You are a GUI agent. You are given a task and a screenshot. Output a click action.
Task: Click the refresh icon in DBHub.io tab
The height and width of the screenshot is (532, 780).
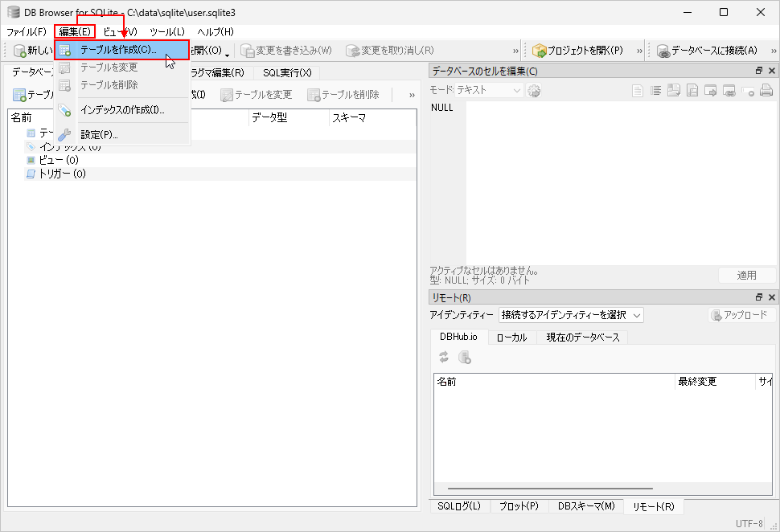443,358
